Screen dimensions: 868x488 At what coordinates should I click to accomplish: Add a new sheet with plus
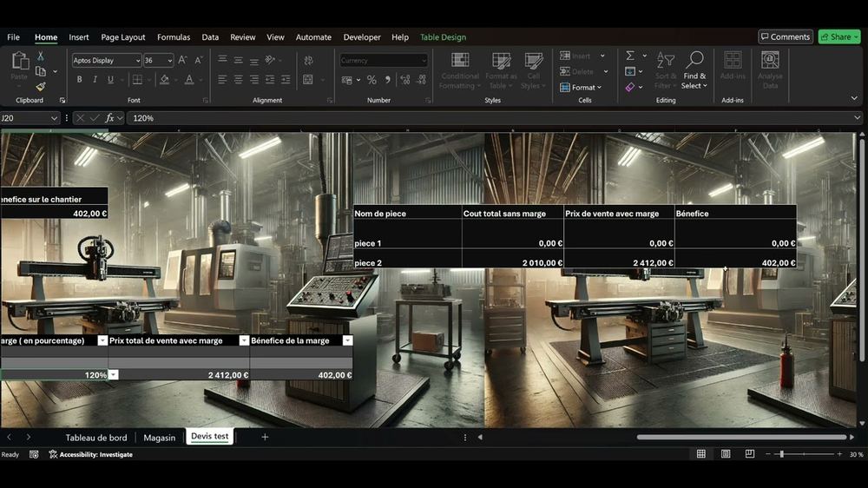(265, 437)
